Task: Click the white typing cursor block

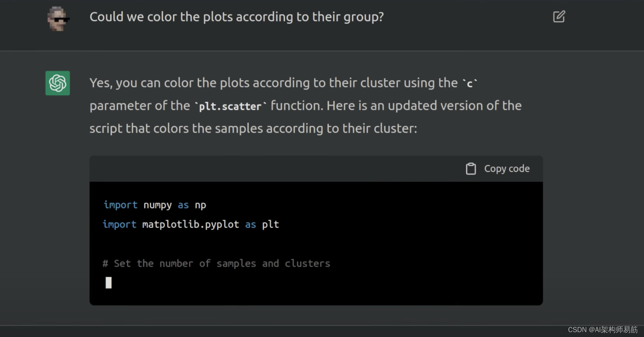Action: pyautogui.click(x=108, y=283)
